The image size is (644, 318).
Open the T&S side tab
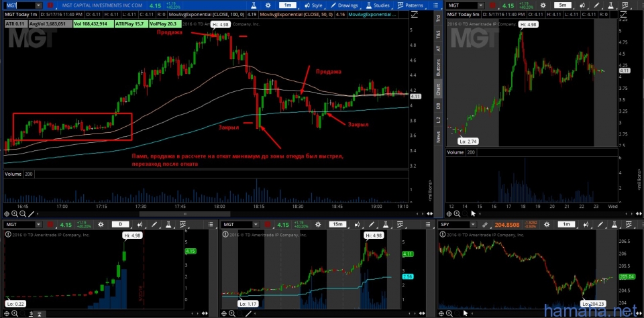pyautogui.click(x=438, y=35)
